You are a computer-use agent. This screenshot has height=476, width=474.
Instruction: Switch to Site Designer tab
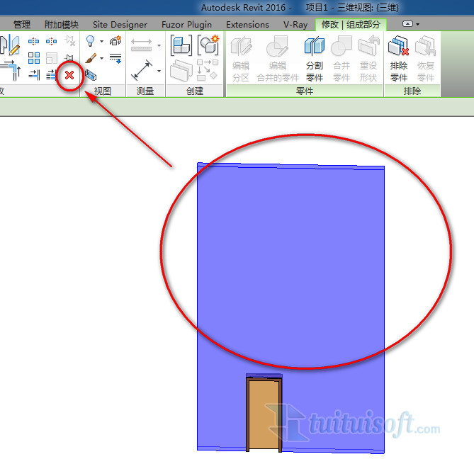[120, 24]
